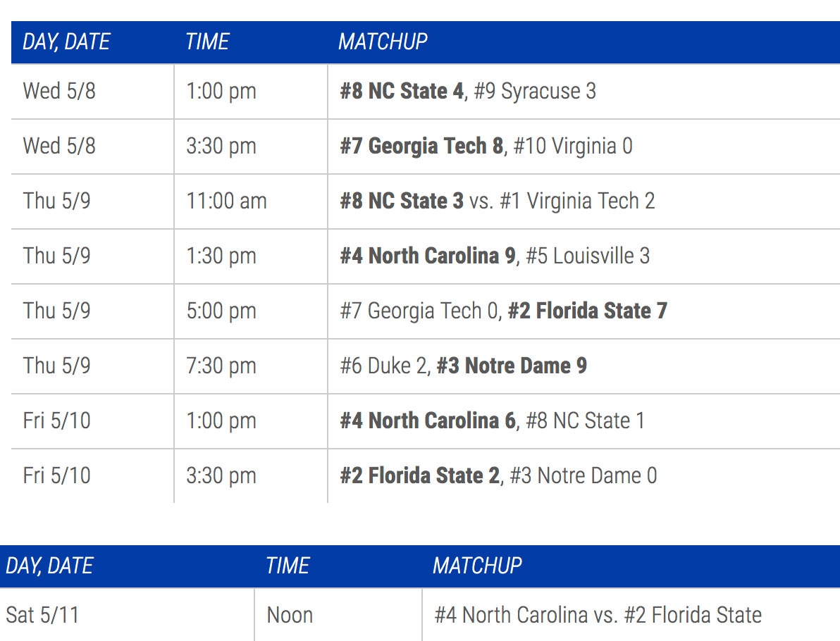Image resolution: width=840 pixels, height=641 pixels.
Task: Select the Georgia Tech 8, Virginia 0 matchup
Action: click(x=486, y=147)
